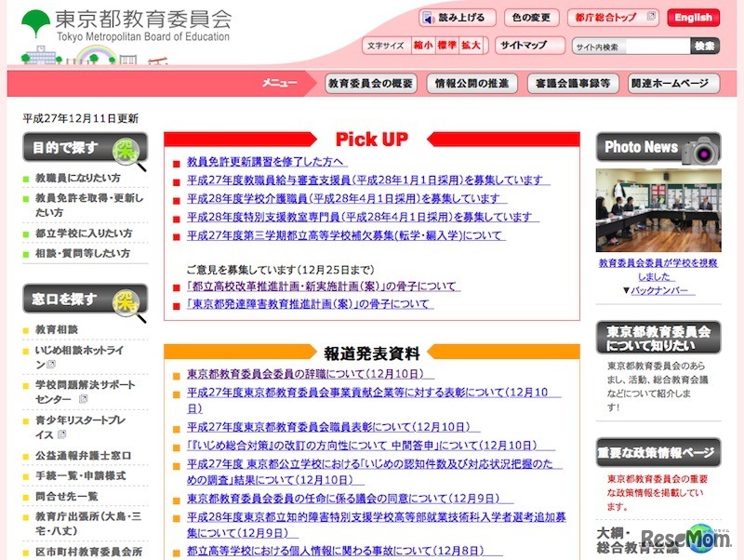
Task: Enlarge text using the 拡大 size control
Action: [472, 44]
